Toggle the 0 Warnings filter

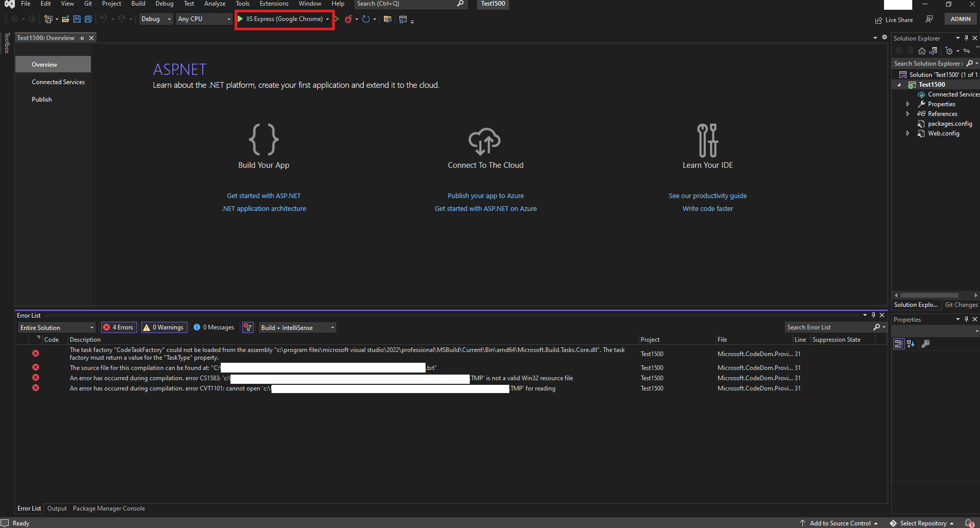pyautogui.click(x=164, y=327)
